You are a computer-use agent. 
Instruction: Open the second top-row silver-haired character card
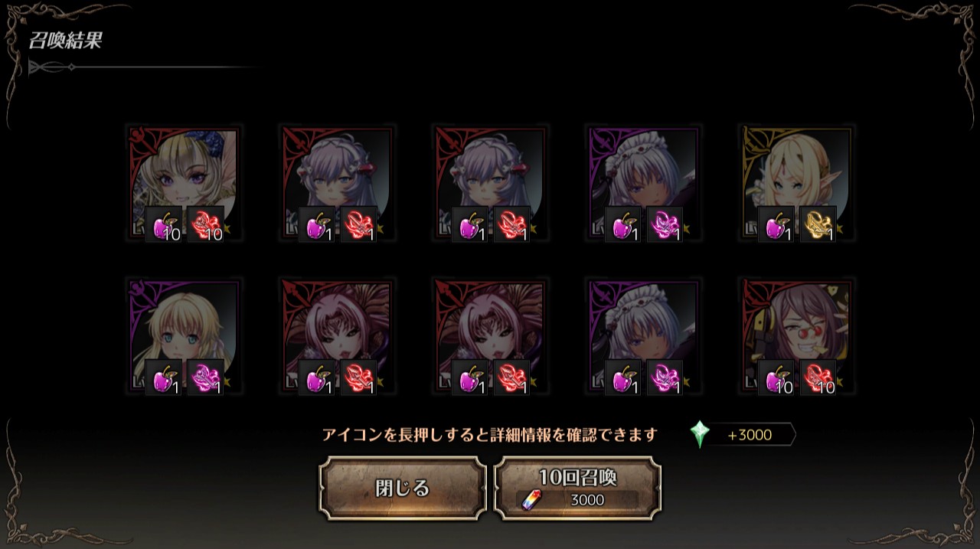tap(337, 184)
